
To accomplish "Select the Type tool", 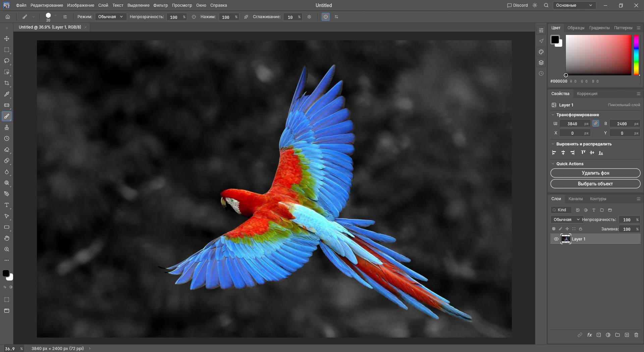I will click(x=7, y=205).
